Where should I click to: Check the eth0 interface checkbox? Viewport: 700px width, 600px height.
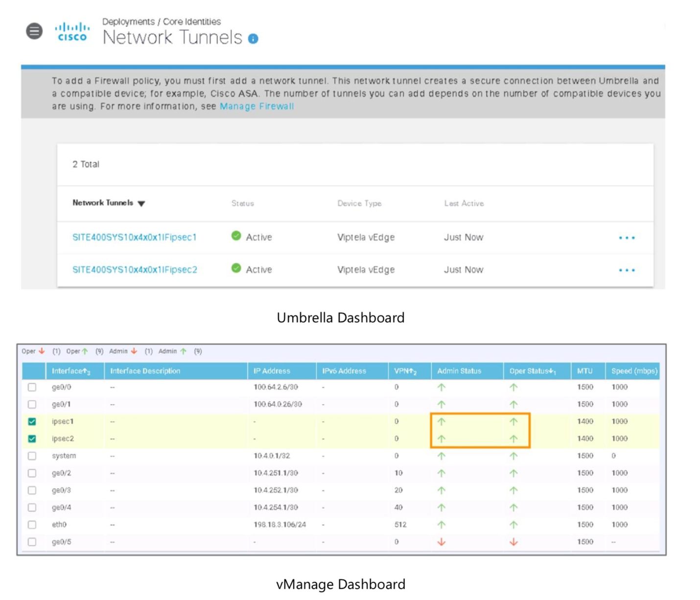[32, 525]
